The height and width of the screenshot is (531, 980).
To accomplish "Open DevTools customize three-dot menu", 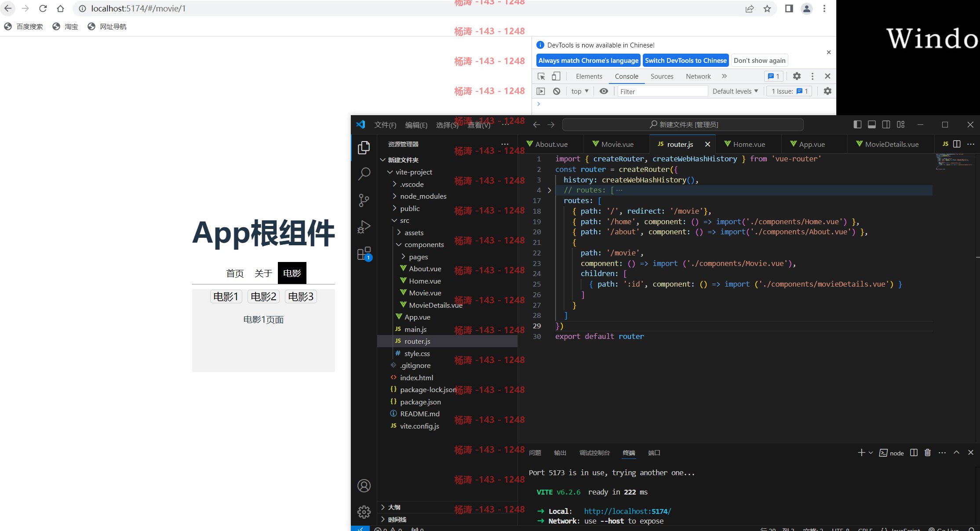I will click(x=812, y=76).
